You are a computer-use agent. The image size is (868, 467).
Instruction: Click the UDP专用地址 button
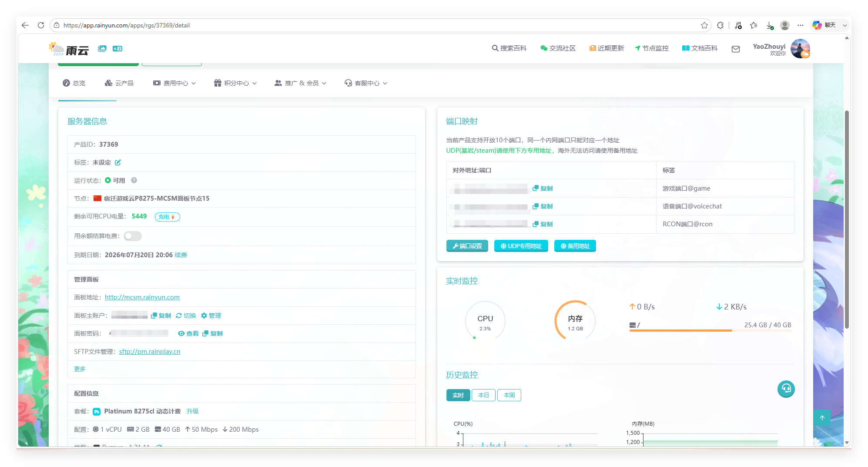pos(521,246)
